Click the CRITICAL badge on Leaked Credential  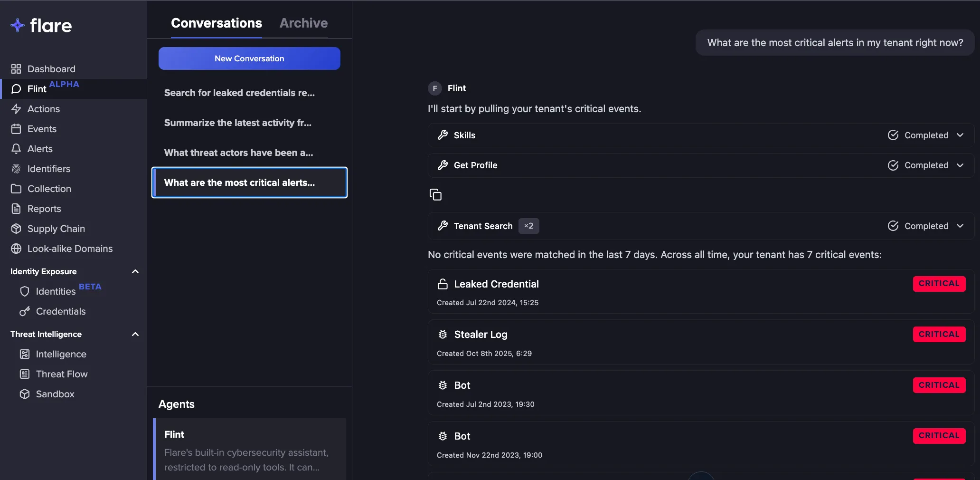[x=939, y=284]
